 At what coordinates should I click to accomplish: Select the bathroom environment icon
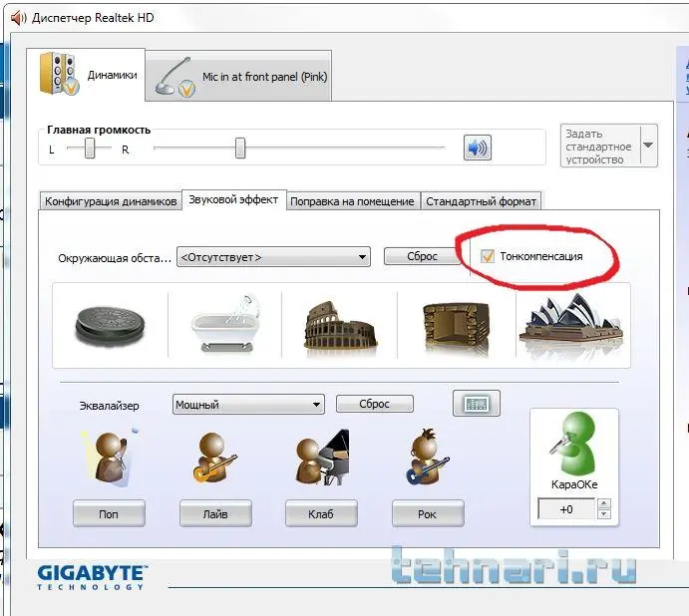coord(225,324)
